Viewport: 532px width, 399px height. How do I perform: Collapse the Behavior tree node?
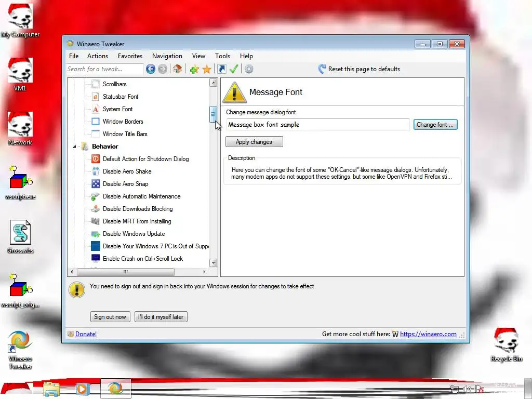pyautogui.click(x=74, y=147)
